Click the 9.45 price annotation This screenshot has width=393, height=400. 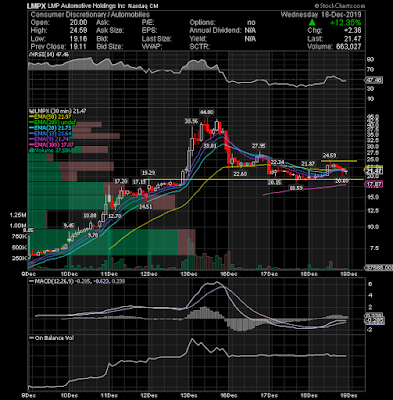[x=69, y=226]
